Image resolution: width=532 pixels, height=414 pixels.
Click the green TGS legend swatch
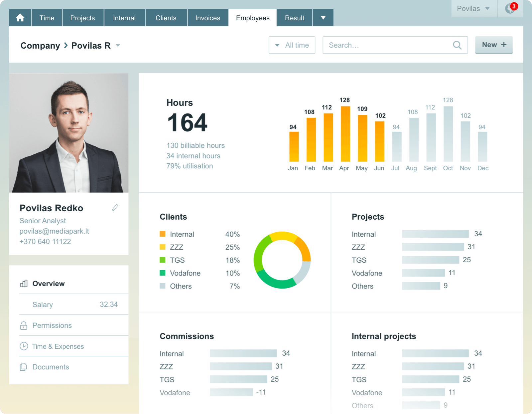click(x=163, y=260)
